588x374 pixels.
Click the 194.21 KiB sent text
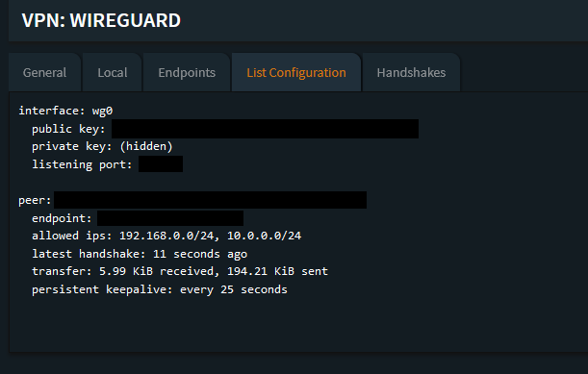pyautogui.click(x=277, y=271)
